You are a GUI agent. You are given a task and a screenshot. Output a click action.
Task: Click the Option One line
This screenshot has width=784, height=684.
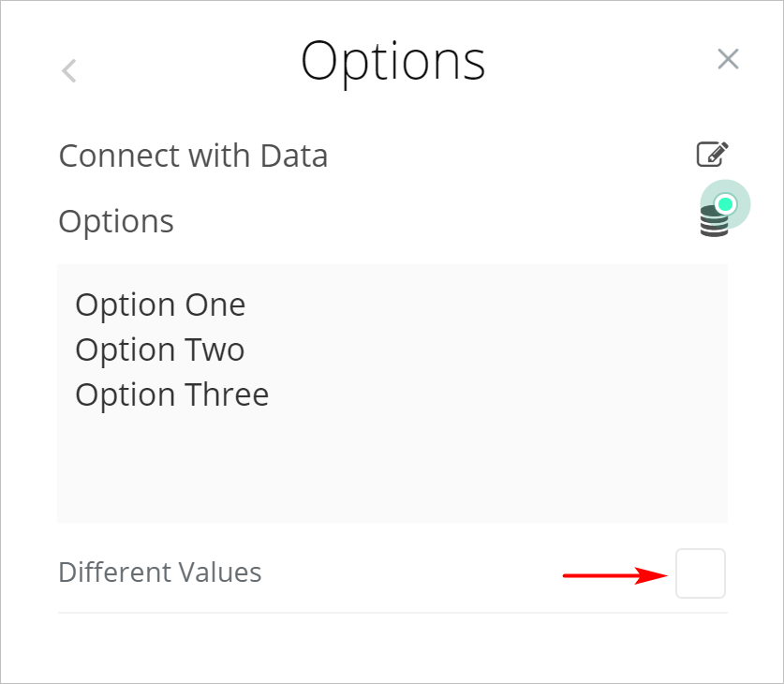click(x=160, y=305)
